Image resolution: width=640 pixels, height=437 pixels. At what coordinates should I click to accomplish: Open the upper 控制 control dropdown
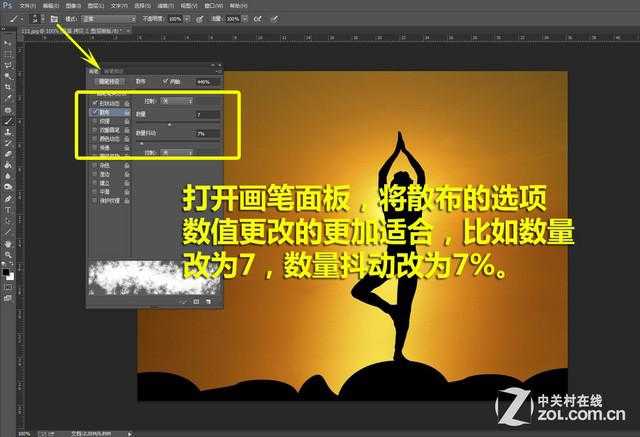pos(176,101)
